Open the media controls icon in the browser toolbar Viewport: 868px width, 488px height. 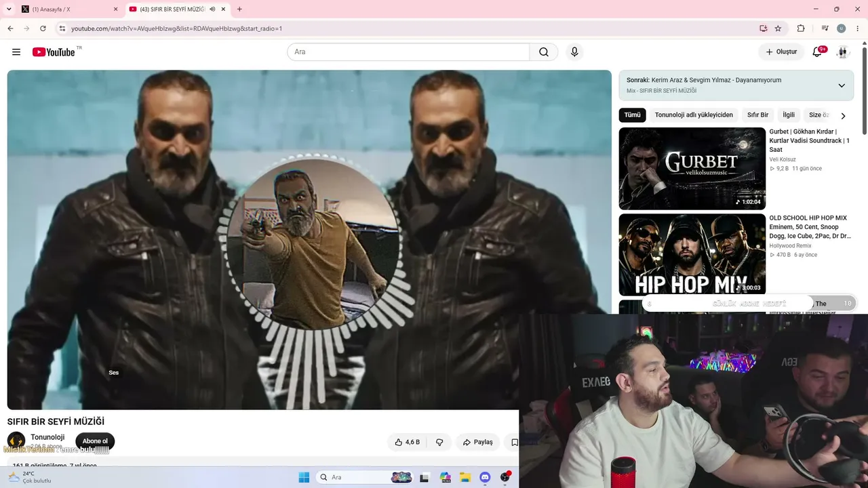tap(825, 28)
